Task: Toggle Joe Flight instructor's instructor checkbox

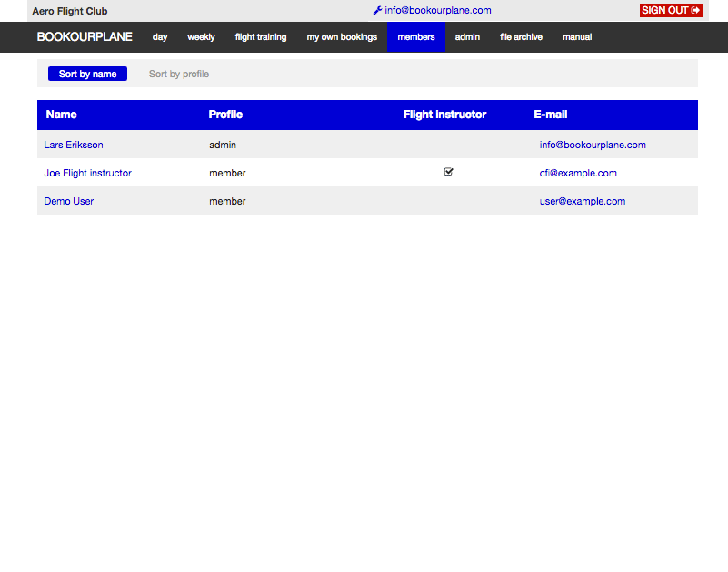Action: (x=448, y=172)
